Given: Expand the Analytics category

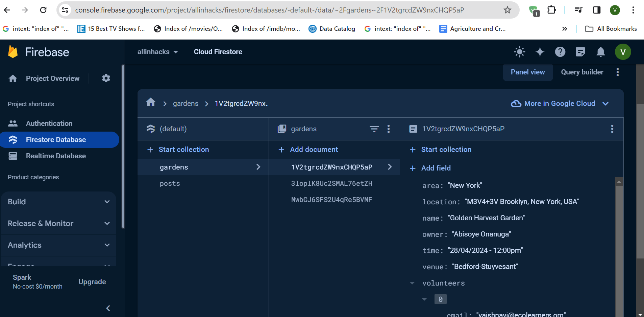Looking at the screenshot, I should pyautogui.click(x=58, y=245).
